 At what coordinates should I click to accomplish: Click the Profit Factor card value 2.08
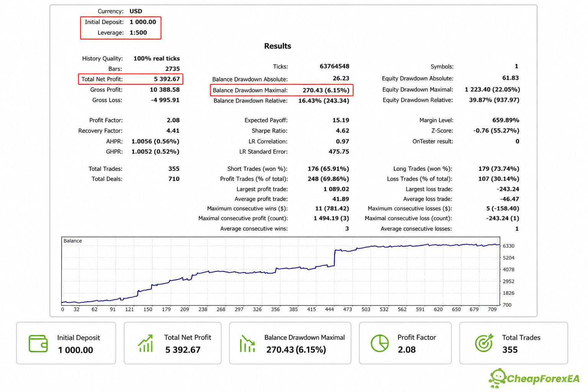tap(407, 350)
